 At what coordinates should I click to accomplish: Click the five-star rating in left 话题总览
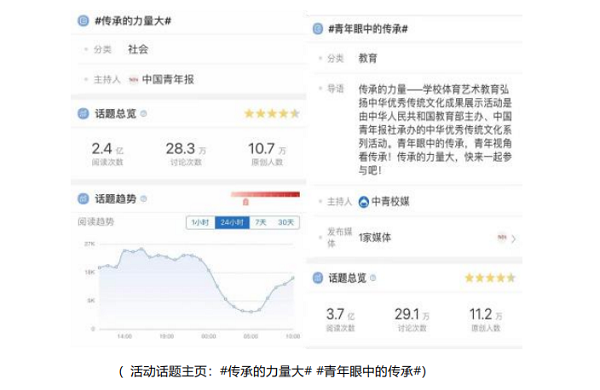[x=272, y=114]
